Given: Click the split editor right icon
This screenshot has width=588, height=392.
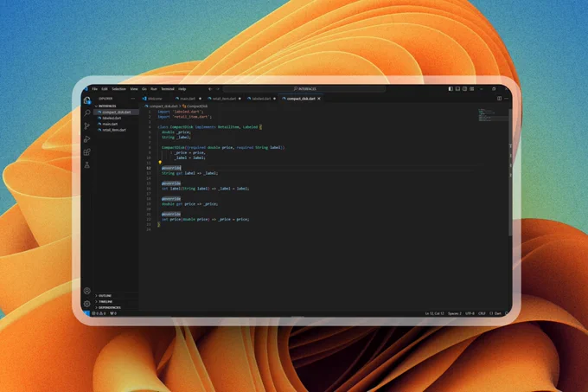Looking at the screenshot, I should pyautogui.click(x=499, y=99).
